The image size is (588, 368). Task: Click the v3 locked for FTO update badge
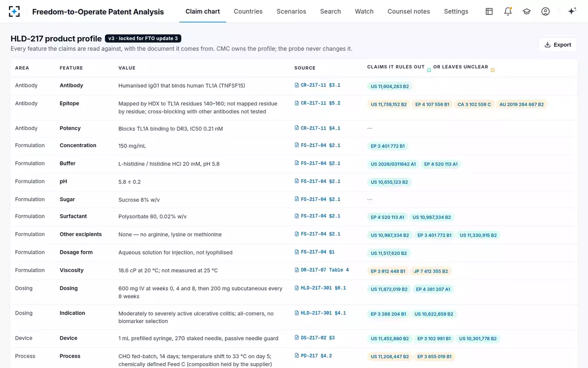point(143,38)
